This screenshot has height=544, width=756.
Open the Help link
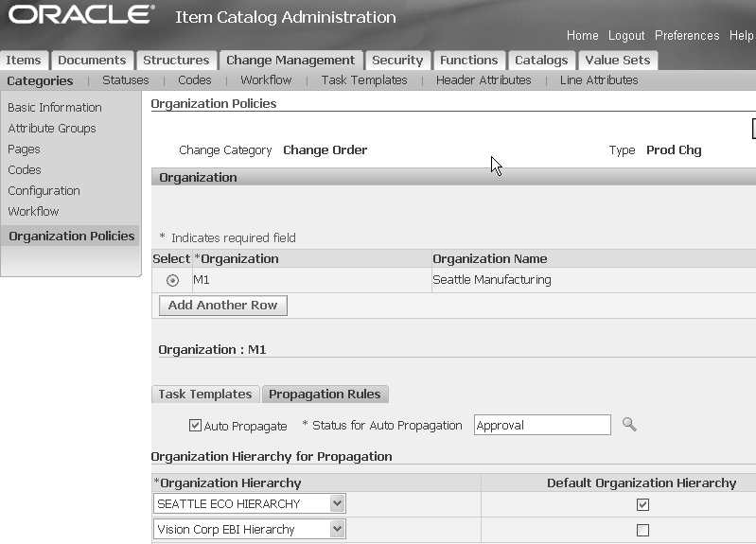[742, 36]
